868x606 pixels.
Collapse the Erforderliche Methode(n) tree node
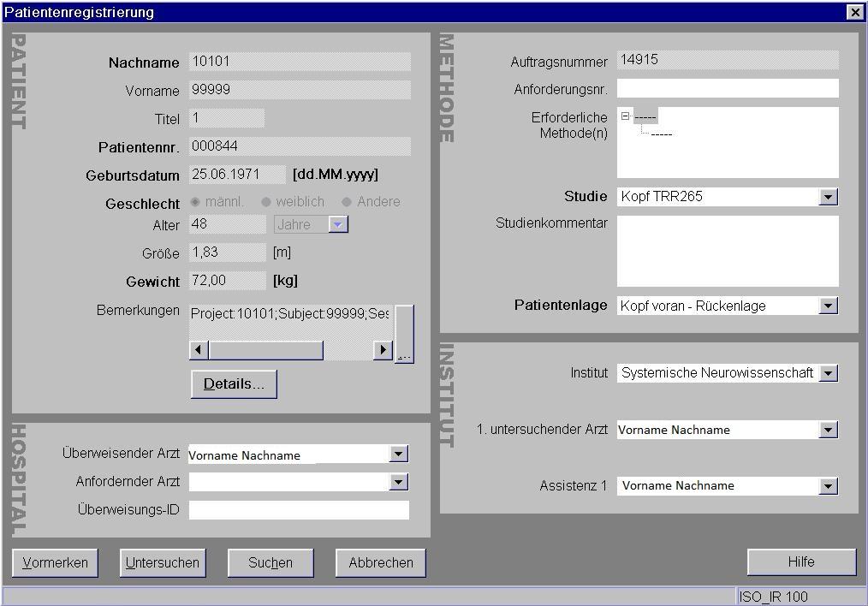tap(626, 116)
